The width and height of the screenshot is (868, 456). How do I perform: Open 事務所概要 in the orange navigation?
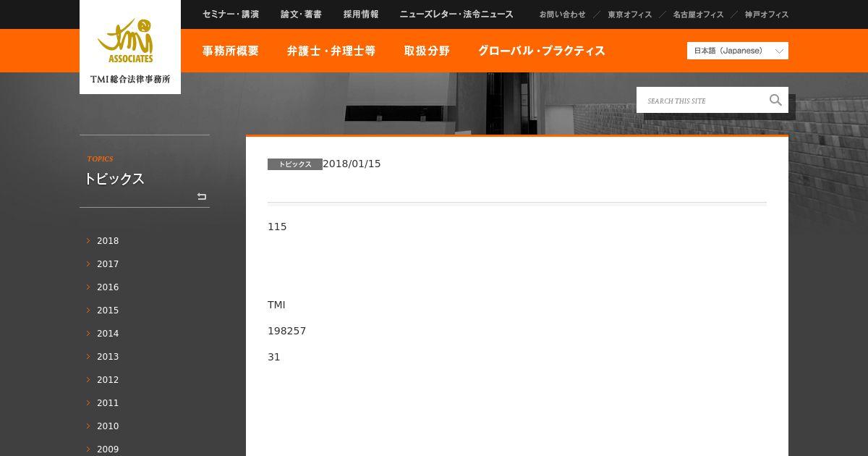coord(231,51)
